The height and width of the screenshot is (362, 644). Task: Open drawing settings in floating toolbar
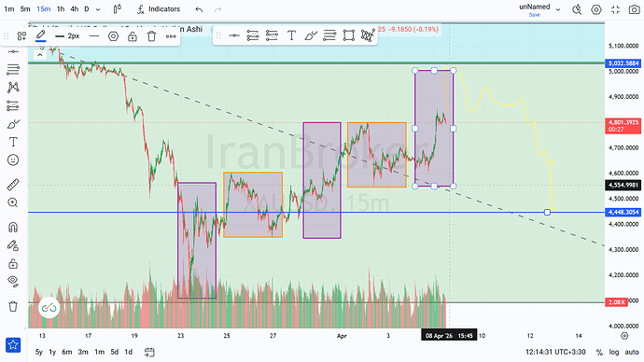pyautogui.click(x=113, y=36)
